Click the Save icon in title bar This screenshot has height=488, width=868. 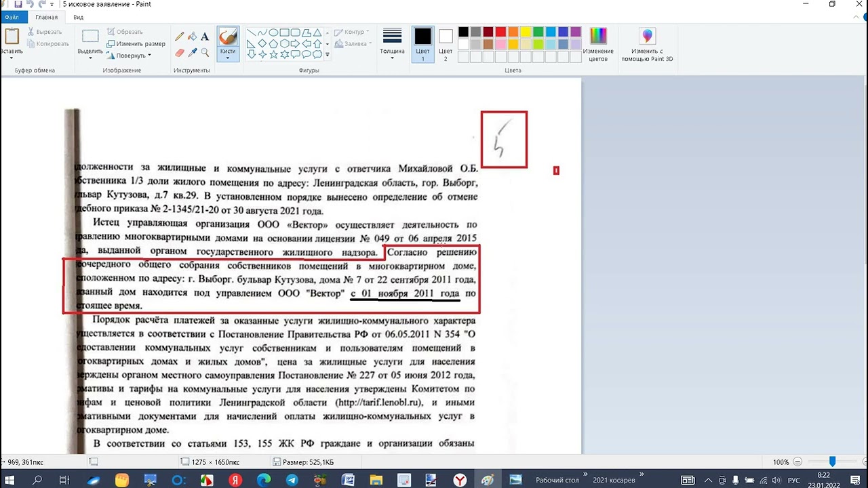[x=18, y=4]
